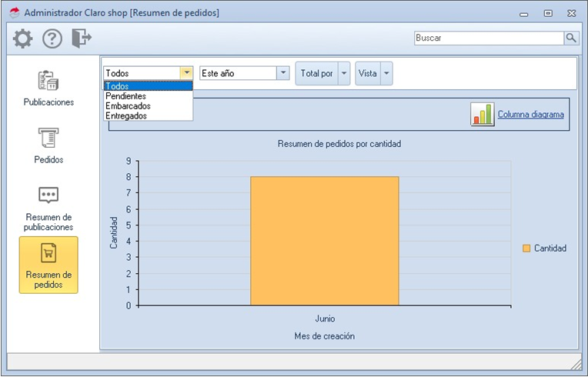Select the Resumen de pedidos section
The height and width of the screenshot is (377, 588).
pos(48,265)
